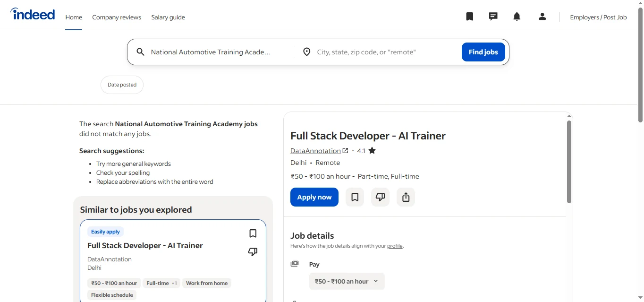The height and width of the screenshot is (302, 644).
Task: Click the Replace abbreviations suggestion
Action: [155, 181]
